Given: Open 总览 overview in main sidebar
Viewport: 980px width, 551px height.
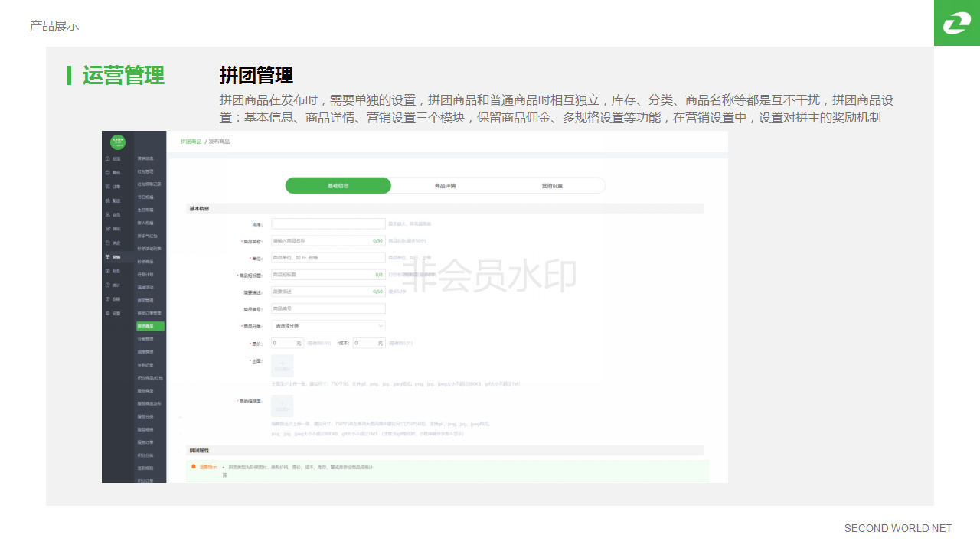Looking at the screenshot, I should 113,158.
